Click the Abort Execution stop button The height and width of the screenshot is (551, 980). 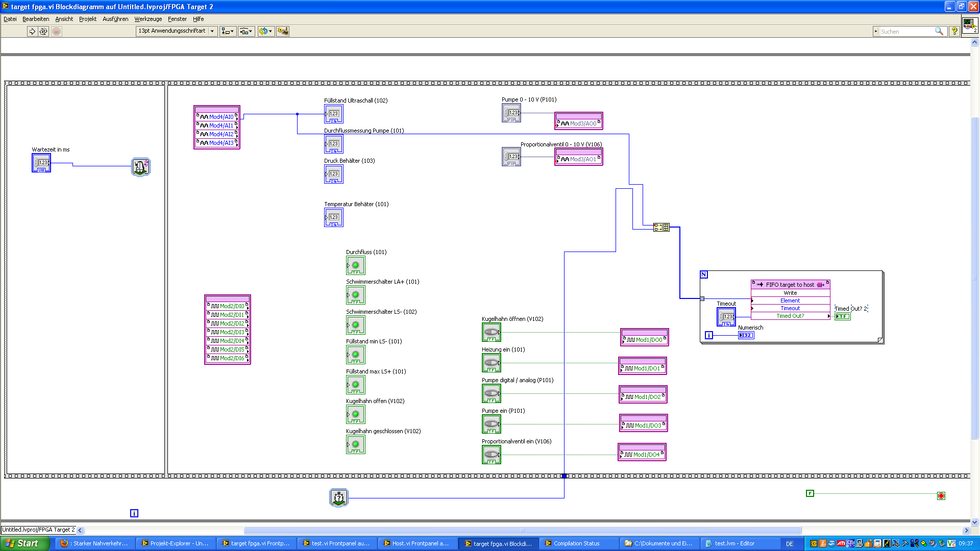coord(57,32)
